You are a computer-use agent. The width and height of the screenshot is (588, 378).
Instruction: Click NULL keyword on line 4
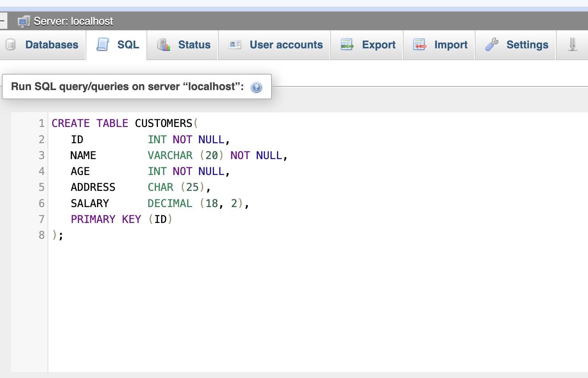tap(211, 171)
